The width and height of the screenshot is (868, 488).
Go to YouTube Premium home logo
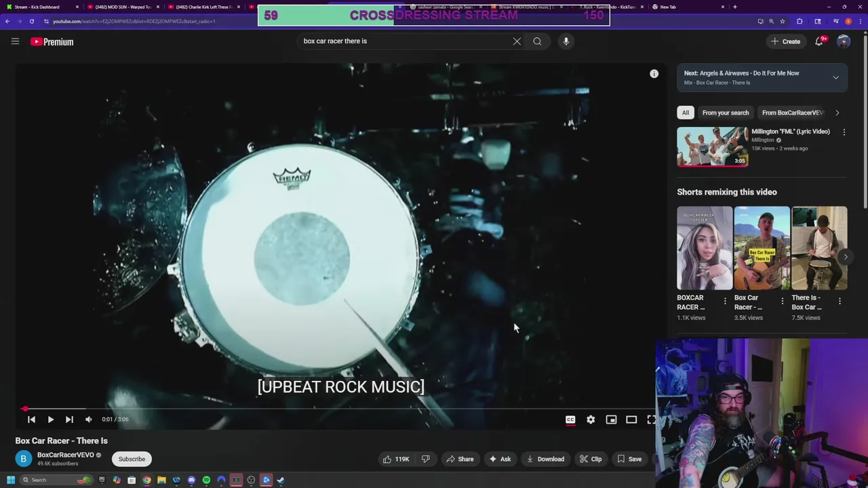tap(52, 41)
